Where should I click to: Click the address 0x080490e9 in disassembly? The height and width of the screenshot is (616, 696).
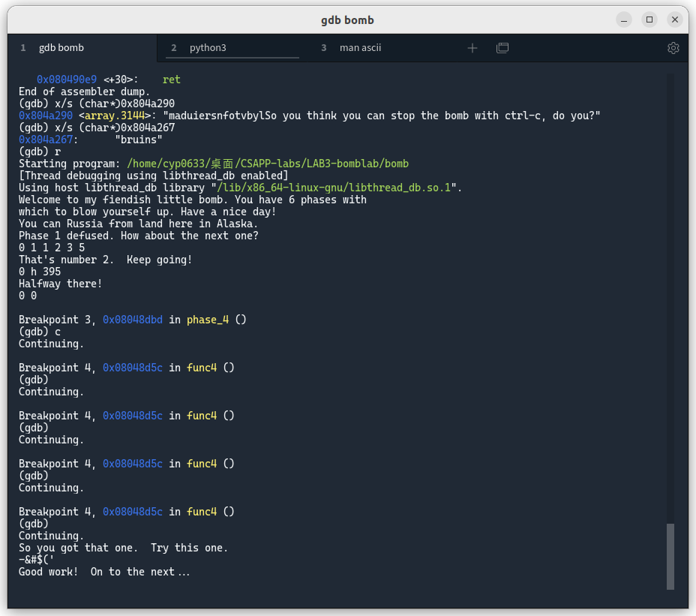[67, 80]
